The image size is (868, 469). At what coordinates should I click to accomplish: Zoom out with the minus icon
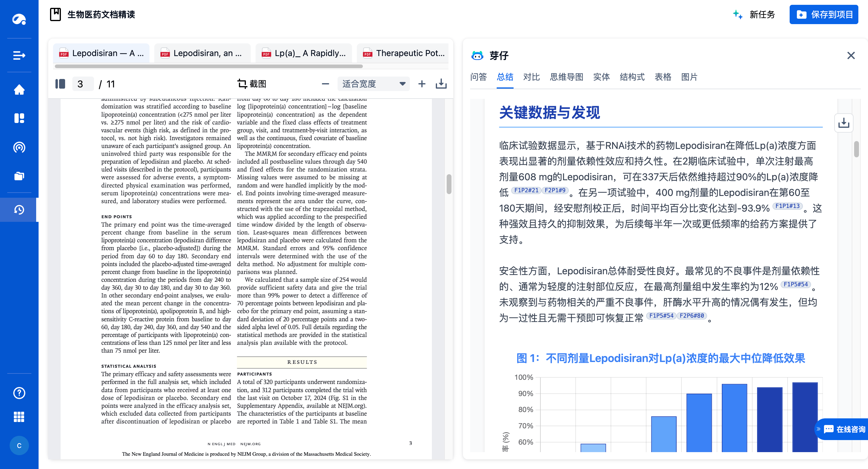point(325,83)
